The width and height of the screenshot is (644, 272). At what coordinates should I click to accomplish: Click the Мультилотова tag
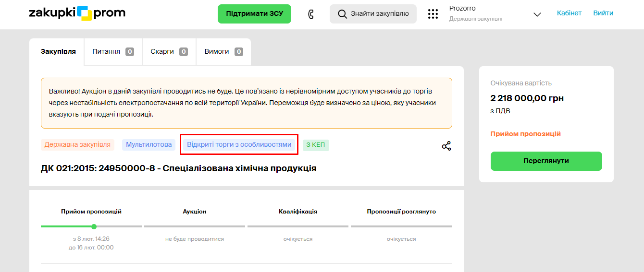coord(149,144)
